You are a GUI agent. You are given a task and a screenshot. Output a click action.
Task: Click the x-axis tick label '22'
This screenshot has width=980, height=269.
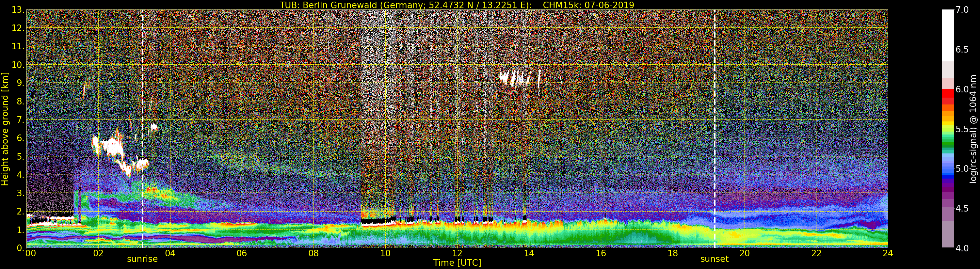pos(816,253)
